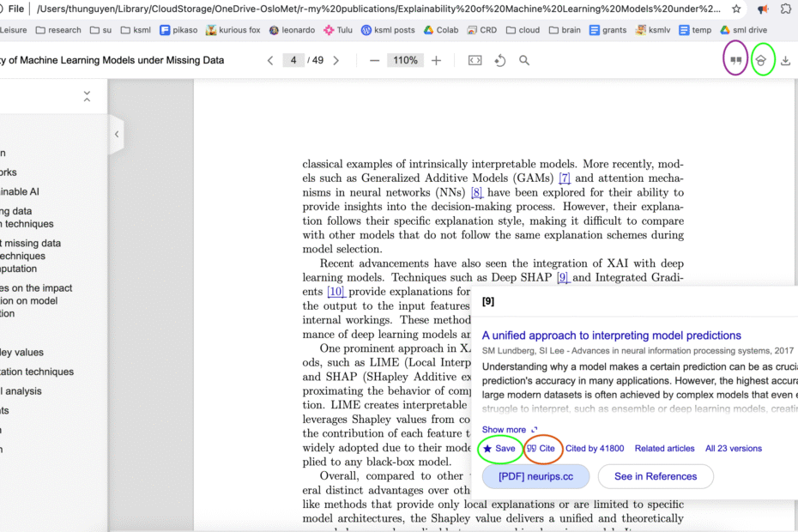The width and height of the screenshot is (798, 532).
Task: Zoom out using the minus icon
Action: (374, 61)
